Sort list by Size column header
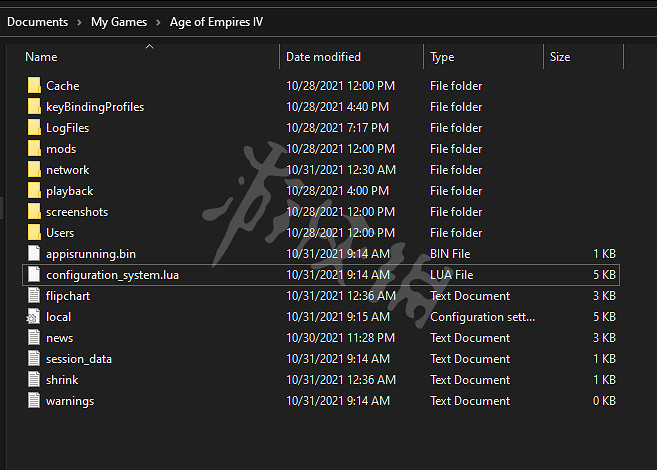This screenshot has height=470, width=657. pyautogui.click(x=560, y=57)
